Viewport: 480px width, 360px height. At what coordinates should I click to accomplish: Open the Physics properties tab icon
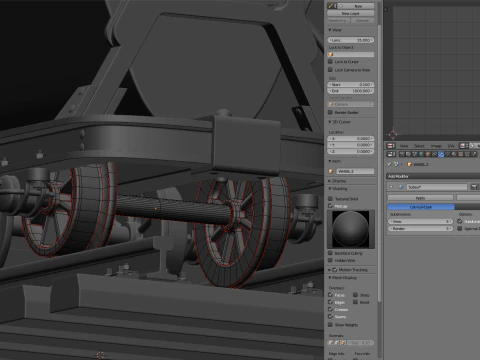474,154
